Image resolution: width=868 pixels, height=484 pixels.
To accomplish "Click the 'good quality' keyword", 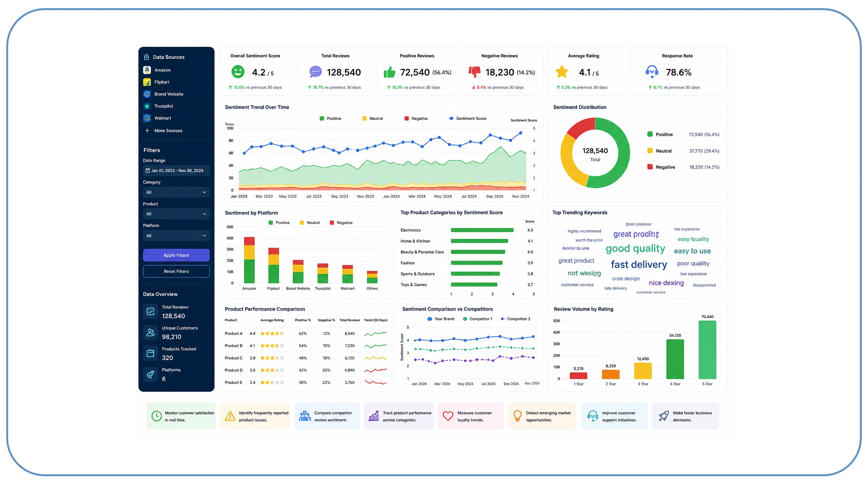I will coord(635,249).
